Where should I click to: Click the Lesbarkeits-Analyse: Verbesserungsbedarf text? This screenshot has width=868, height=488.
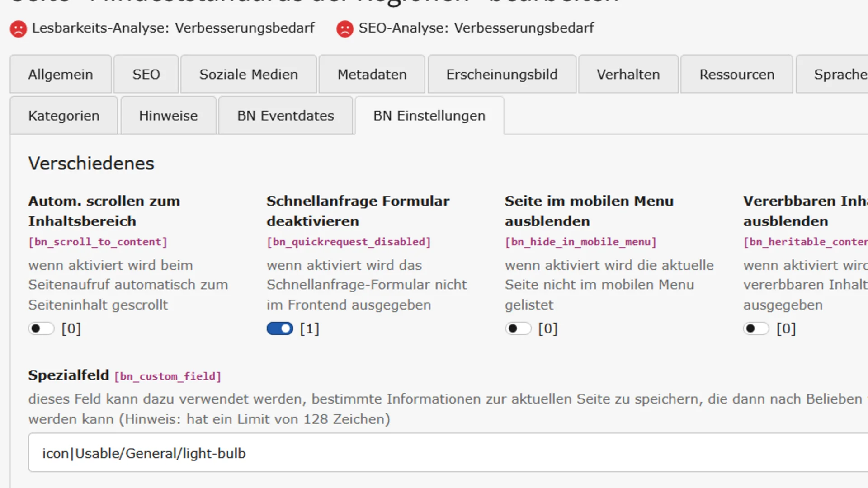pyautogui.click(x=173, y=28)
